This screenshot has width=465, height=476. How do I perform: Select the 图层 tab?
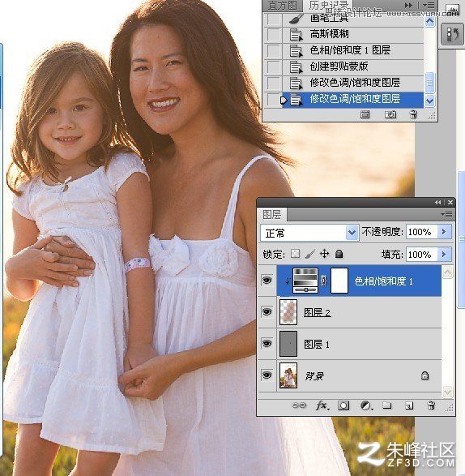(x=272, y=215)
